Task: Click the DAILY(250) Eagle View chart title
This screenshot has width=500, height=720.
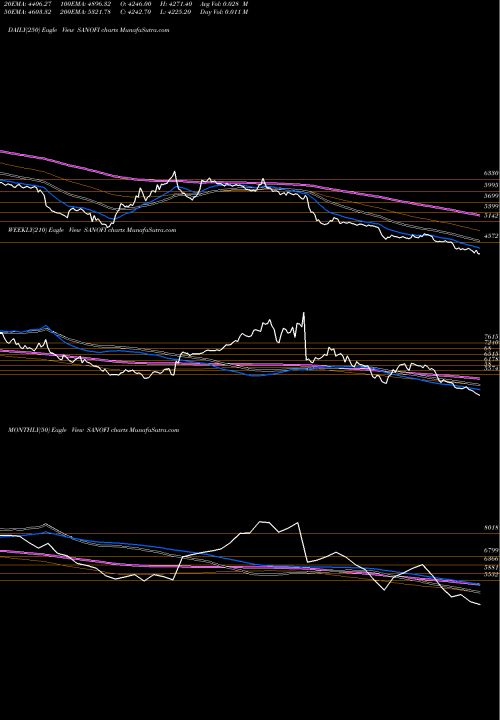Action: (89, 30)
